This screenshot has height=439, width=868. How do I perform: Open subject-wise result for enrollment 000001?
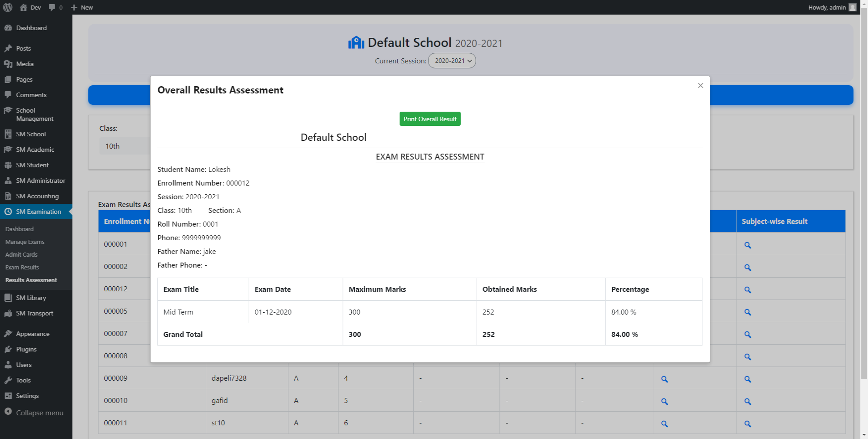pos(747,245)
